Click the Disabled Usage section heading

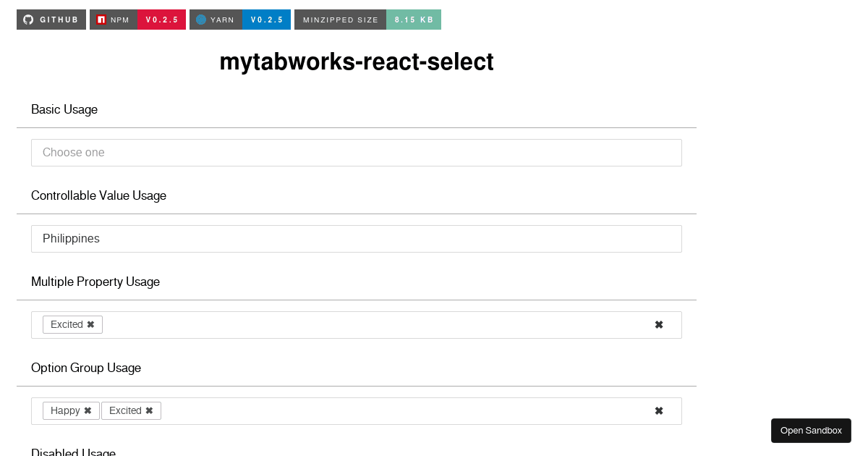(x=73, y=452)
